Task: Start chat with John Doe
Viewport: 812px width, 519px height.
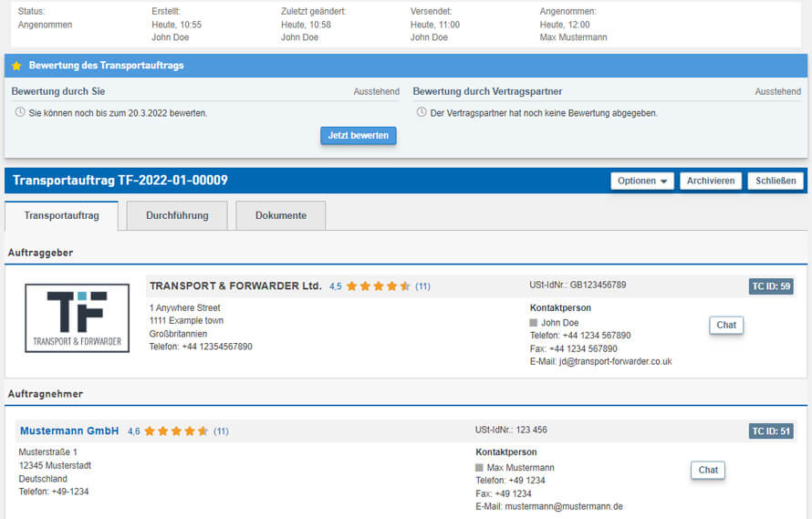Action: coord(725,325)
